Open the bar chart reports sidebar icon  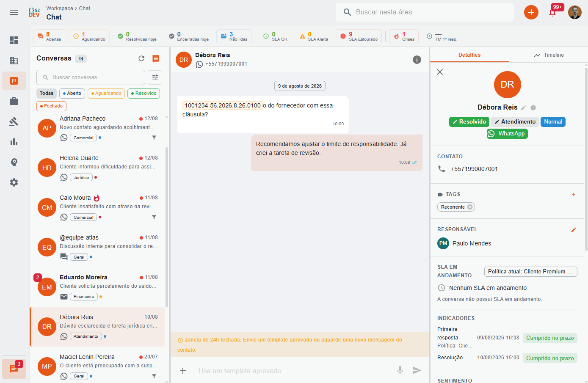(x=14, y=142)
